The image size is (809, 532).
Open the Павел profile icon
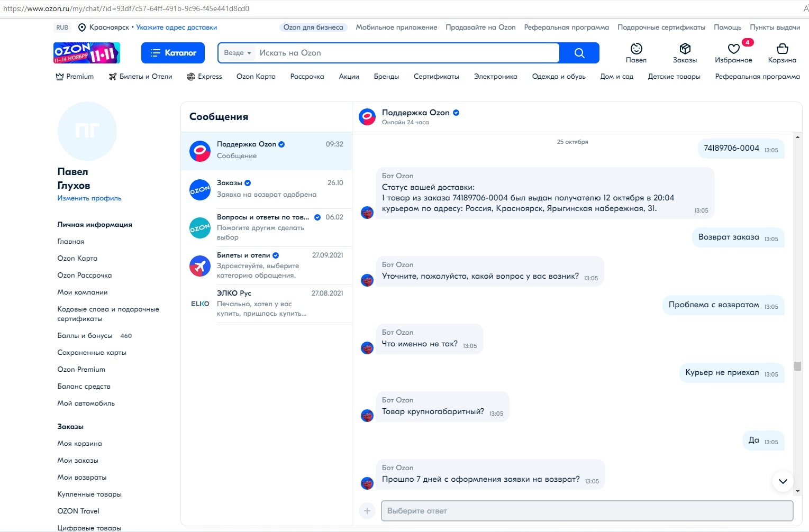tap(636, 53)
